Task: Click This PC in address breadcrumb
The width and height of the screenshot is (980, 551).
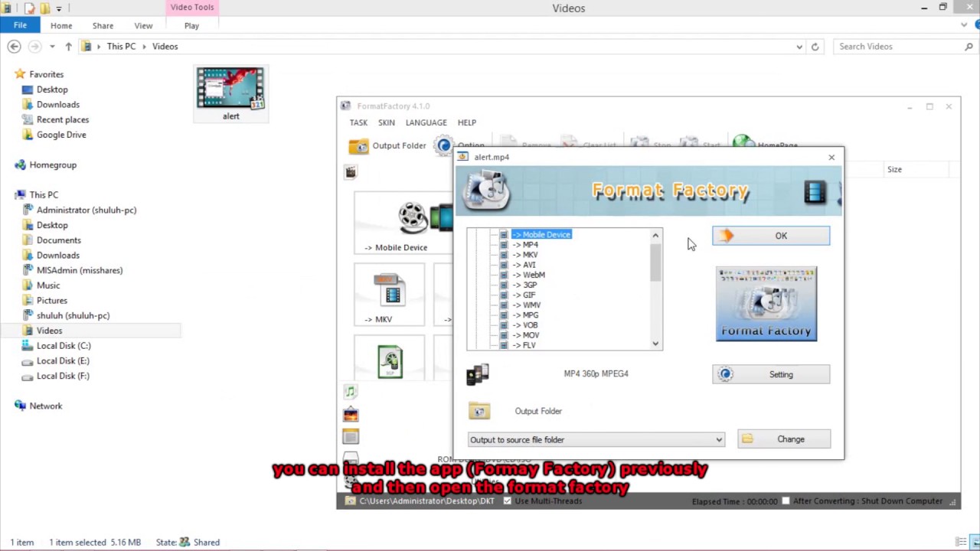Action: pyautogui.click(x=121, y=47)
